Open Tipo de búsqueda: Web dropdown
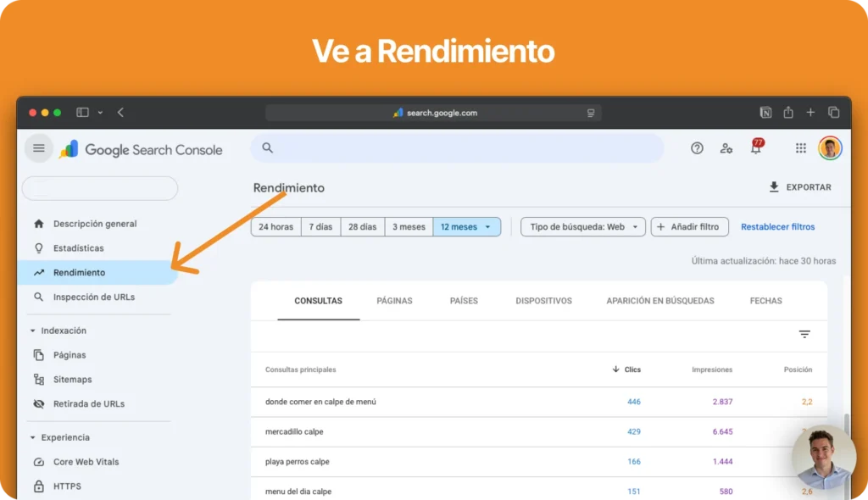Image resolution: width=868 pixels, height=500 pixels. 583,227
